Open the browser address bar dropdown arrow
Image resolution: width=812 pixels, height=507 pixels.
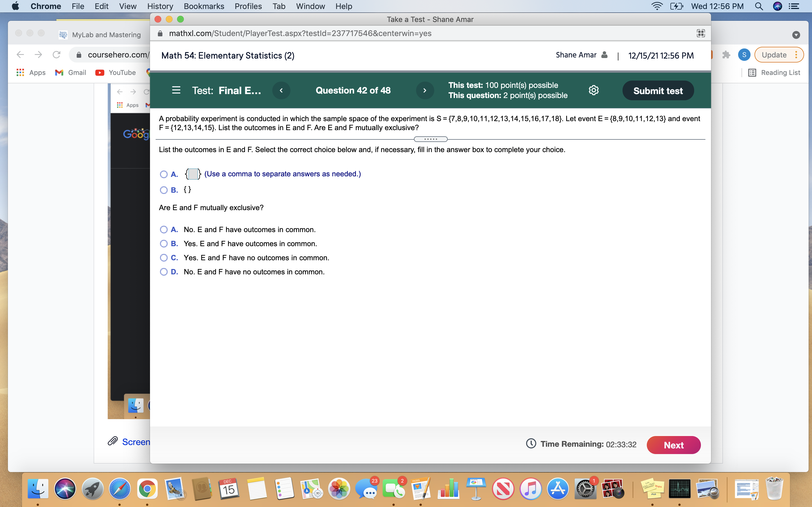coord(796,35)
